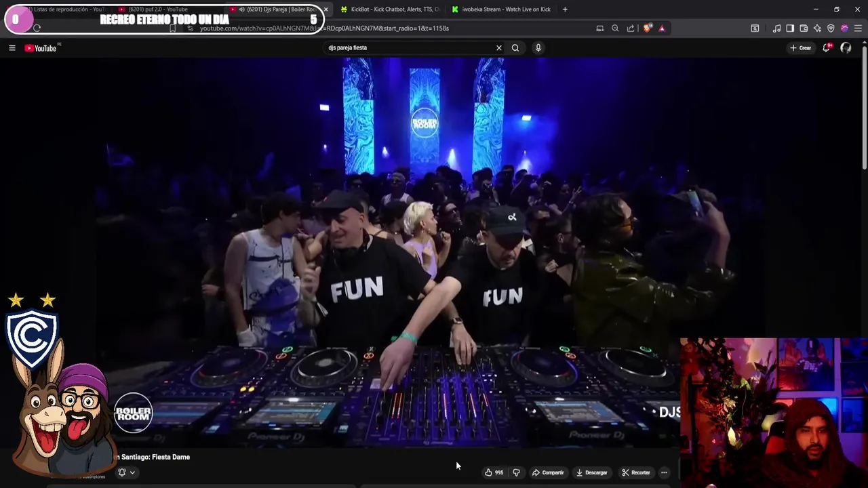Open the YouTube hamburger guide menu
Viewport: 868px width, 488px height.
click(x=12, y=48)
